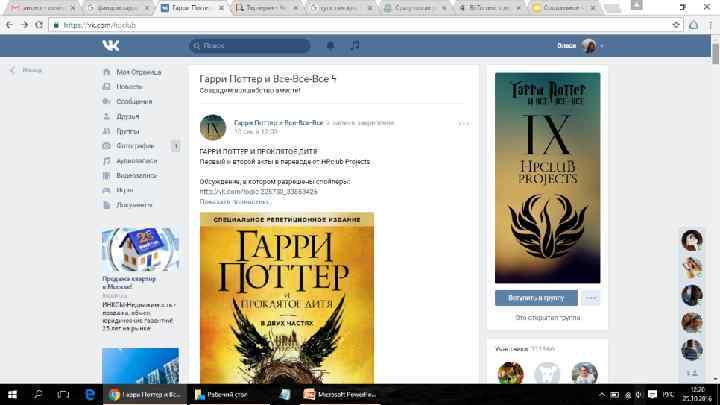The width and height of the screenshot is (720, 405).
Task: Click the VK logo in header
Action: [x=111, y=45]
